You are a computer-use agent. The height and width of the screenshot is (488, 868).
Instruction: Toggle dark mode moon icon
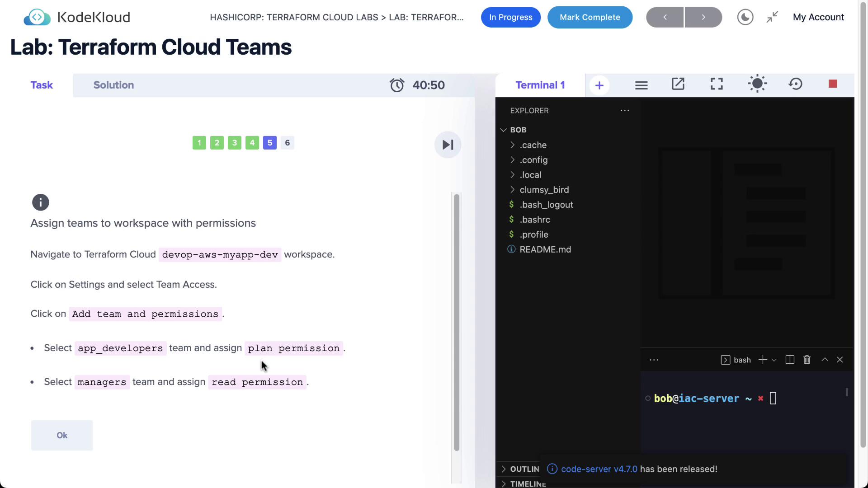[745, 17]
